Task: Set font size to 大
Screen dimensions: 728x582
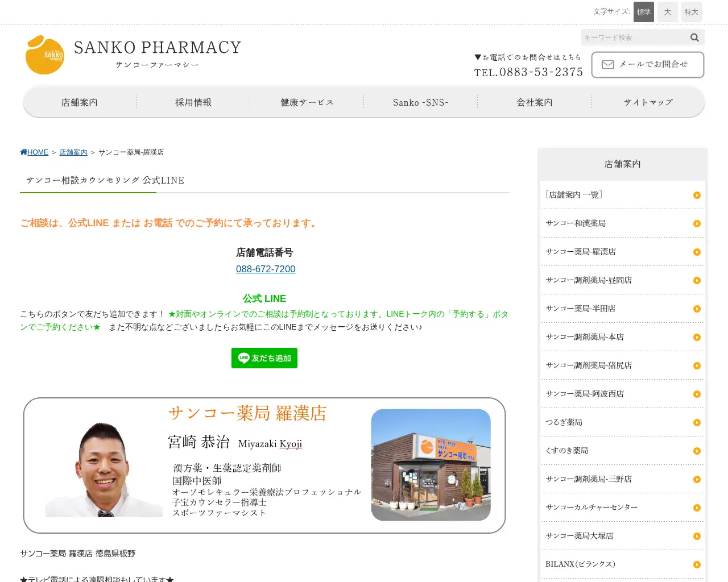Action: (668, 12)
